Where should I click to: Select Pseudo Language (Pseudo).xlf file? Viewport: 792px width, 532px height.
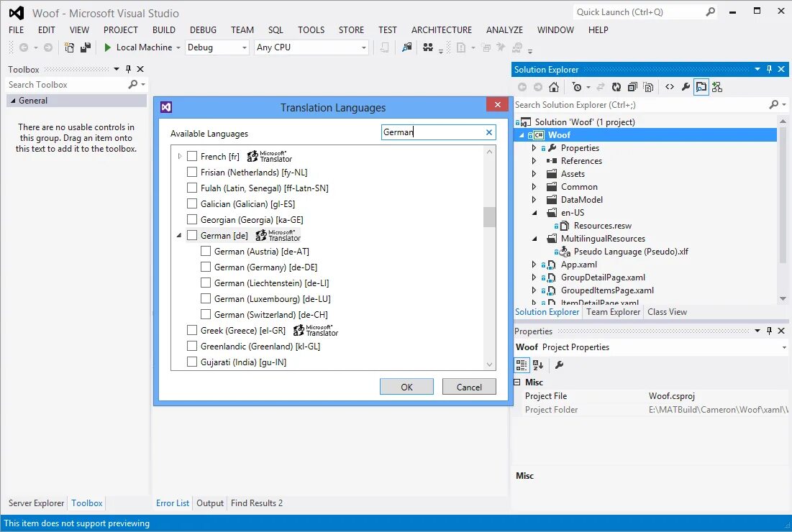coord(631,252)
